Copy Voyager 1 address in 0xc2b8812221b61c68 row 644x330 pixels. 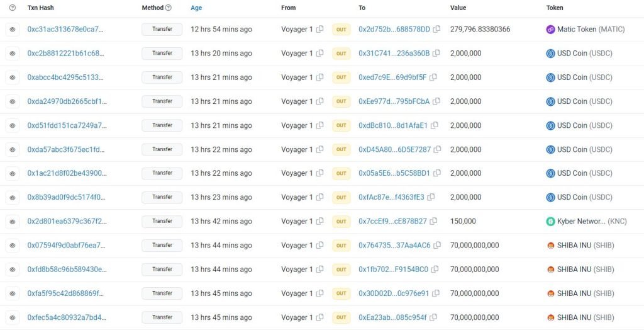pyautogui.click(x=319, y=53)
